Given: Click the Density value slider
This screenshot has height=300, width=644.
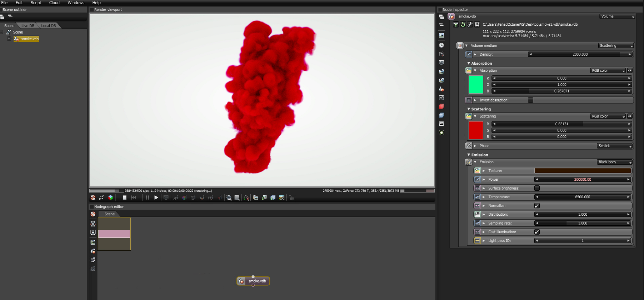Looking at the screenshot, I should coord(580,54).
